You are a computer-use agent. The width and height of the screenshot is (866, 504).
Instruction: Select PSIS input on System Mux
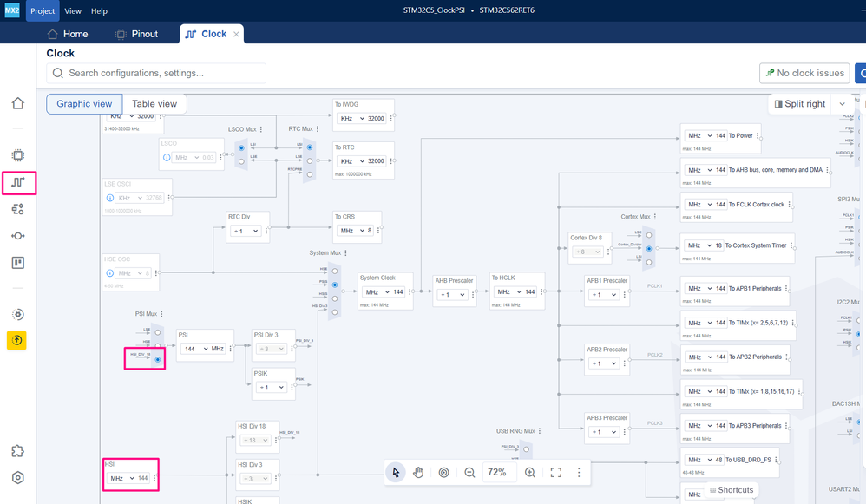pos(335,285)
